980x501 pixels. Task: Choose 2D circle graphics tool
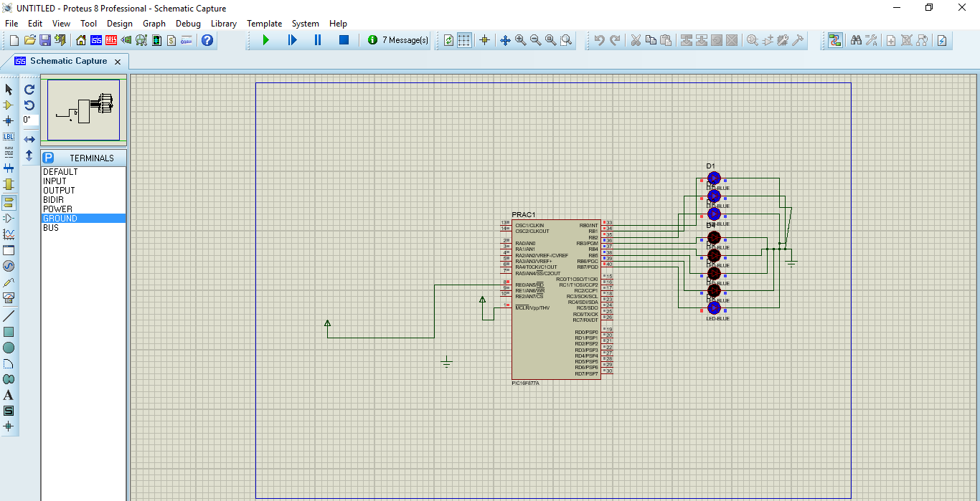click(9, 348)
